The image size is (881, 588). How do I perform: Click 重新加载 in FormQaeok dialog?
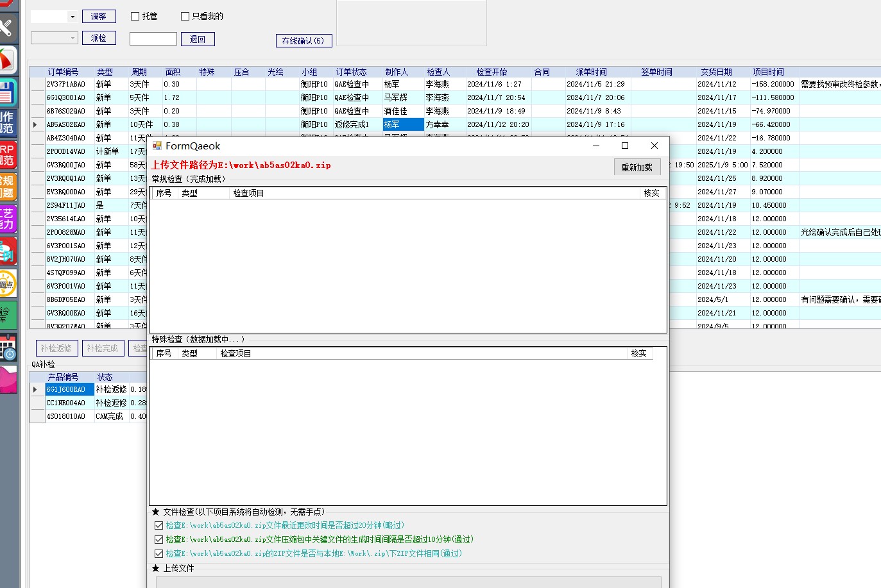coord(637,167)
